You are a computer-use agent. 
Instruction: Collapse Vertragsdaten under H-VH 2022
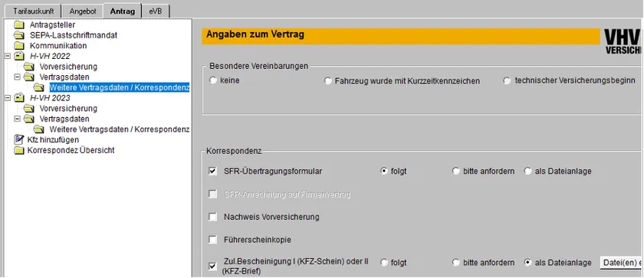click(17, 77)
